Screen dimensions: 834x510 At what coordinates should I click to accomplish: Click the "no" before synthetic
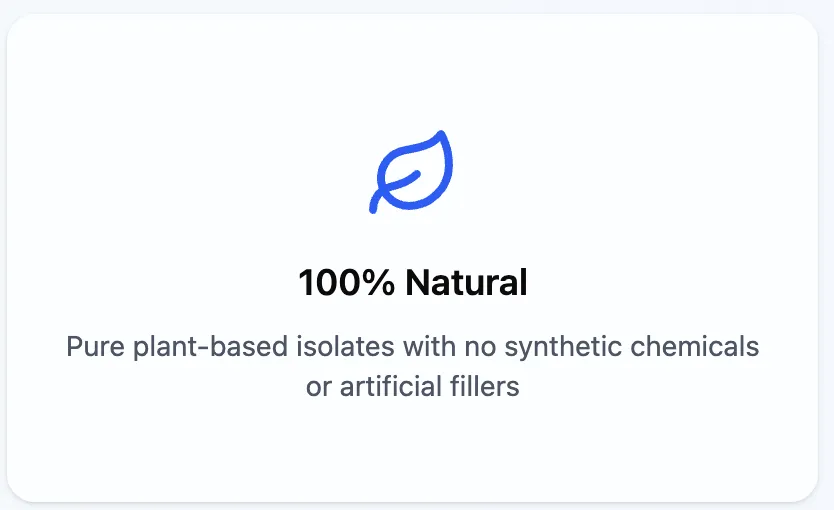click(x=480, y=348)
